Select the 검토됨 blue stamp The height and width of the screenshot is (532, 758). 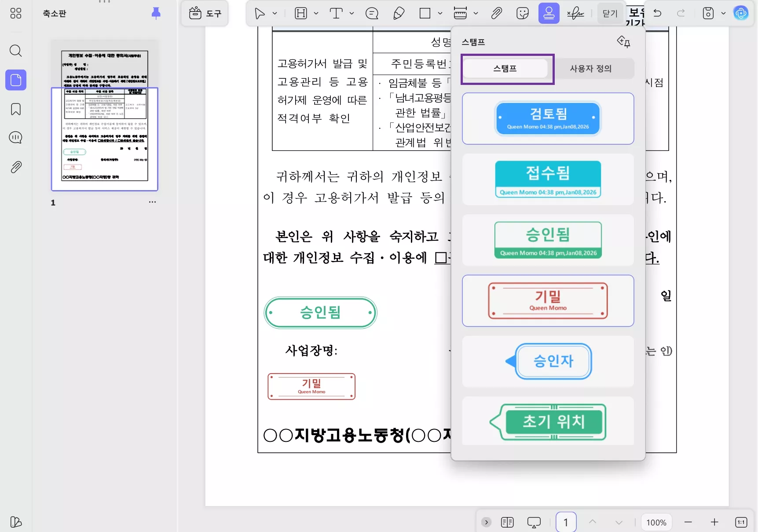click(548, 118)
